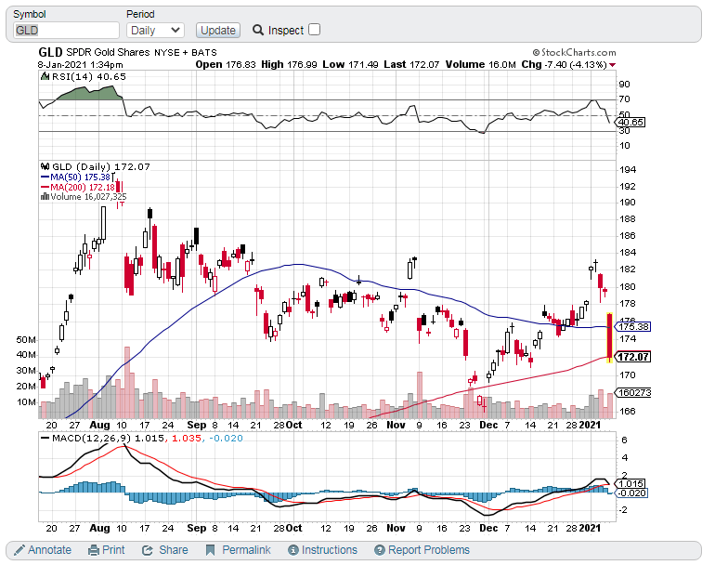Screen dimensions: 728x565
Task: Click the Print link
Action: (113, 550)
